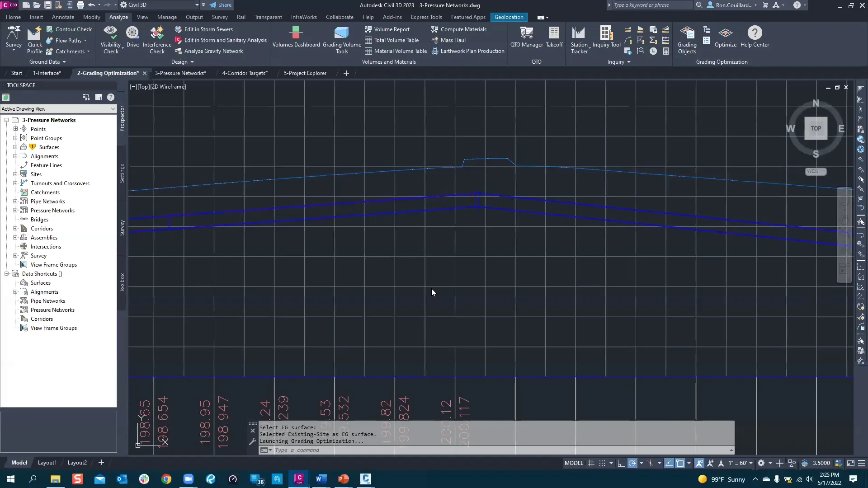Open Chrome from the taskbar
Screen dimensions: 868x488
(x=166, y=479)
